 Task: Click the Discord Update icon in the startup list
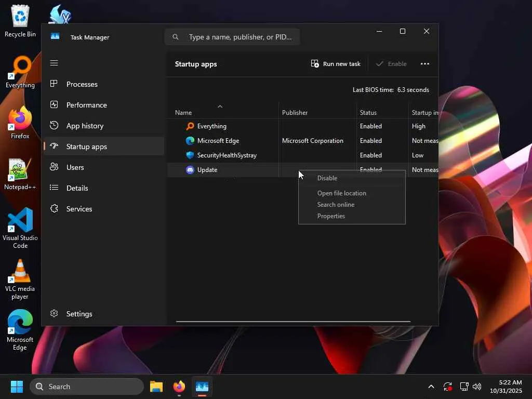(190, 170)
